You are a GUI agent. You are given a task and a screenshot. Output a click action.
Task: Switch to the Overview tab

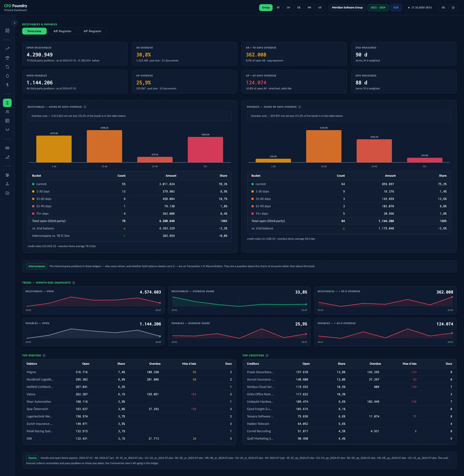coord(34,31)
